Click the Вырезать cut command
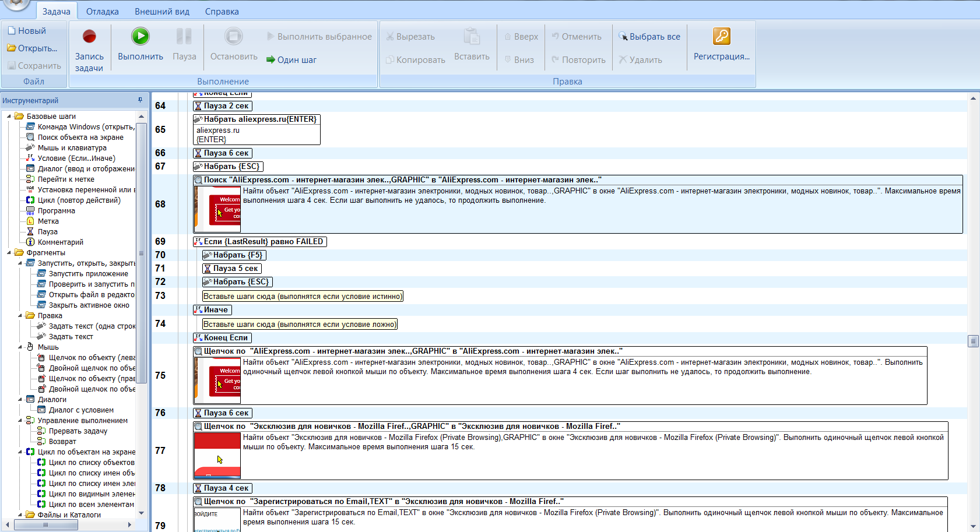 coord(410,37)
